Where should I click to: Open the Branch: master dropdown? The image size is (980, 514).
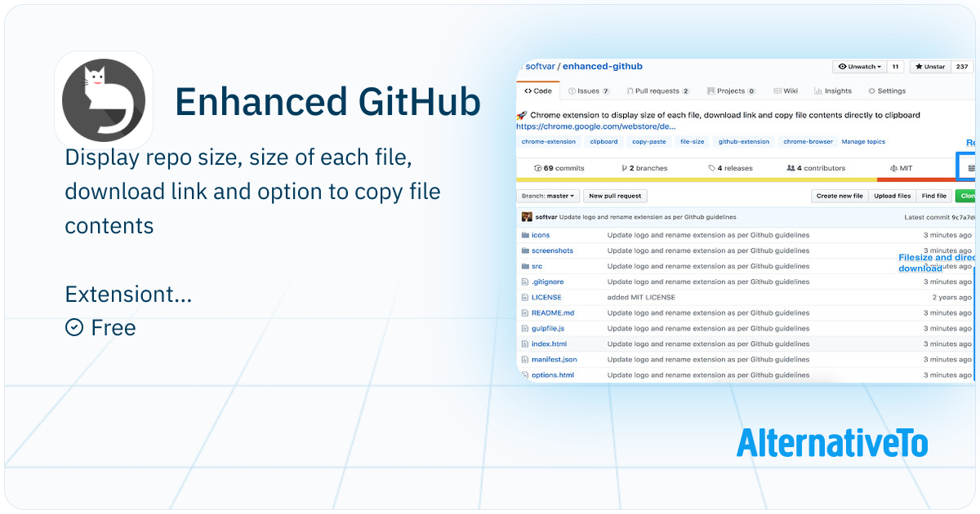coord(549,196)
